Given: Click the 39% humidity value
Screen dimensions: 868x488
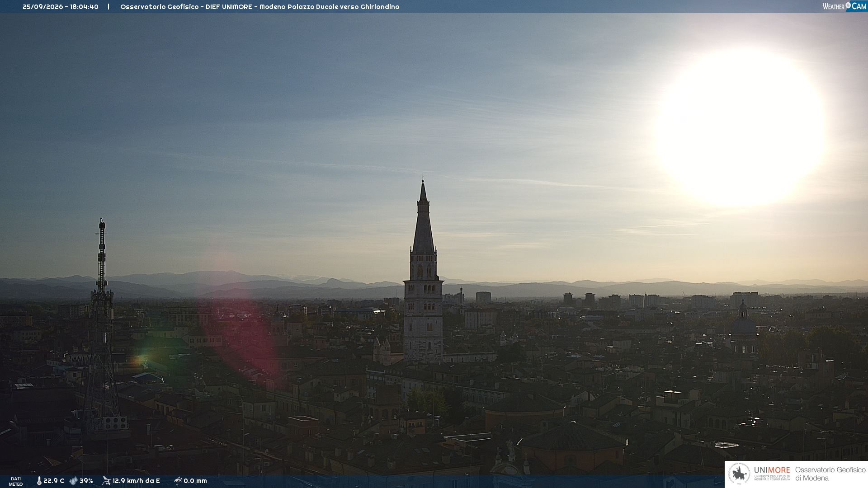Looking at the screenshot, I should (x=86, y=481).
